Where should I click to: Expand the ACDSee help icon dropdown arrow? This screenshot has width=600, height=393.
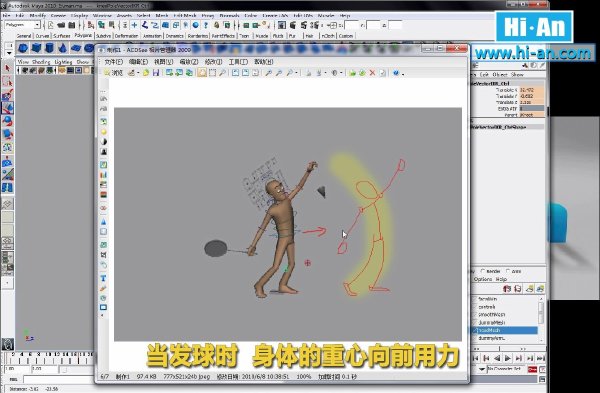403,73
